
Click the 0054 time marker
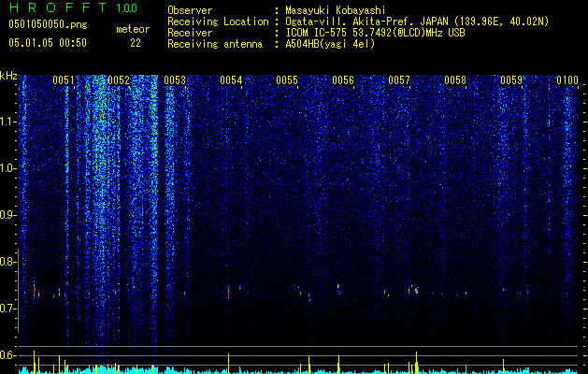coord(231,80)
